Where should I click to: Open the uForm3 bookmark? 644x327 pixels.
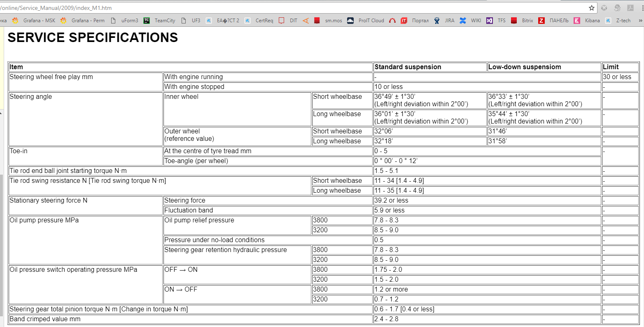[x=125, y=21]
